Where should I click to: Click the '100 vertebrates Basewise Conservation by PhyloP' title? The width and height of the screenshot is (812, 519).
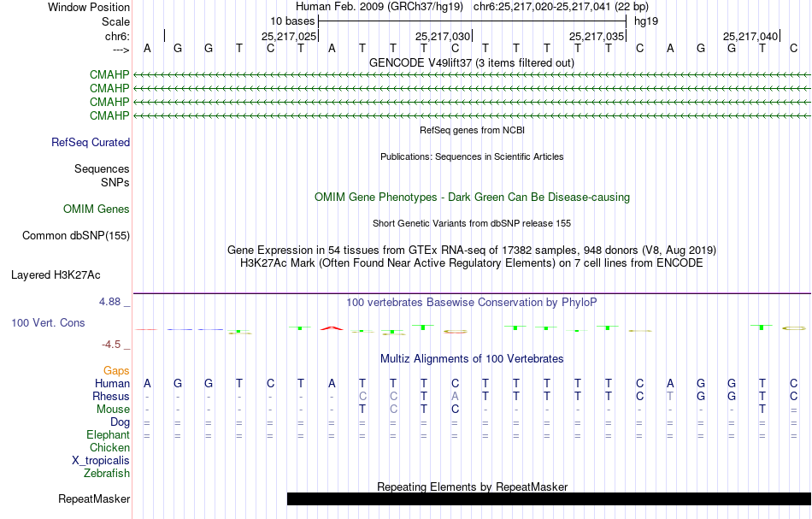pos(472,302)
